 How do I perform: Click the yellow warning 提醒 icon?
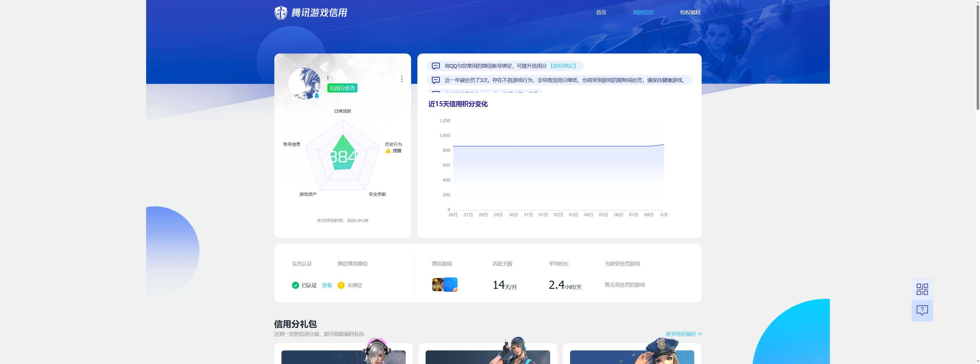[388, 151]
